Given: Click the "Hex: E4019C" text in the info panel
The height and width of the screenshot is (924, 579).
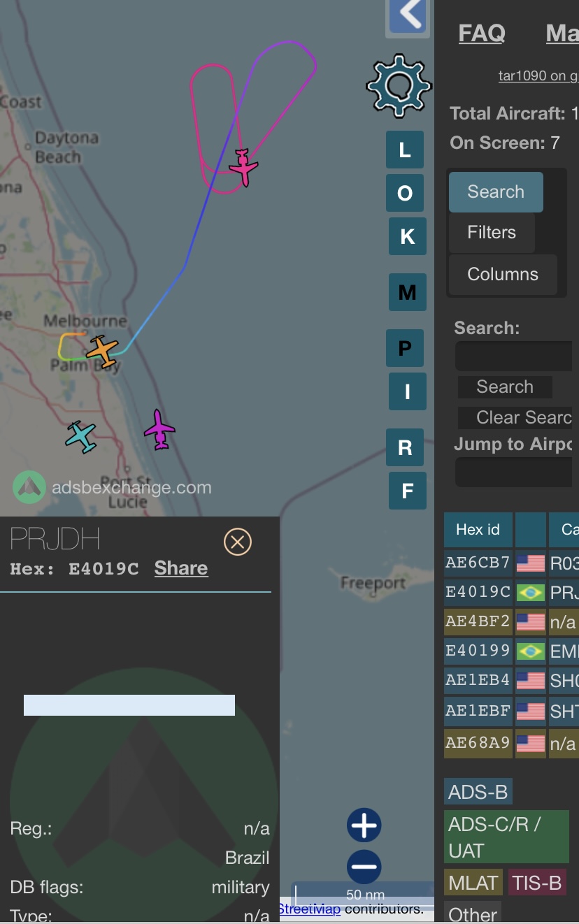Looking at the screenshot, I should tap(74, 569).
